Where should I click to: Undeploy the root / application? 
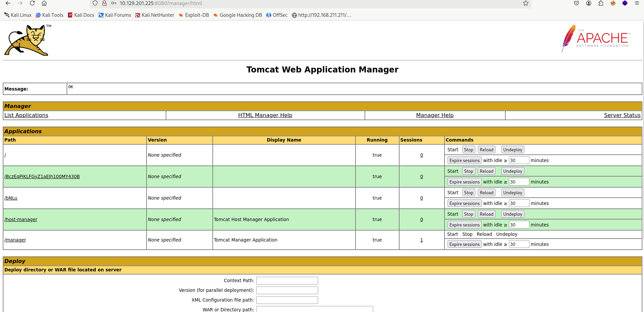513,150
